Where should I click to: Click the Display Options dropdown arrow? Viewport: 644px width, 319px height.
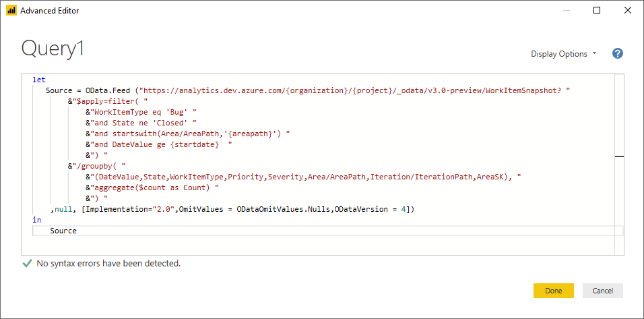tap(594, 54)
